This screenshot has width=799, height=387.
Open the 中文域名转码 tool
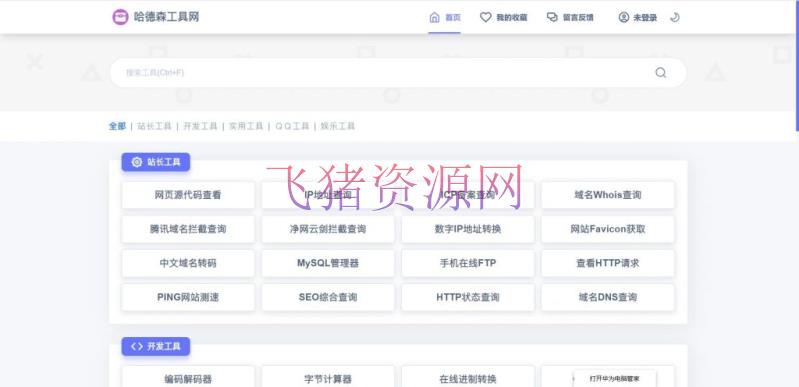[x=188, y=263]
